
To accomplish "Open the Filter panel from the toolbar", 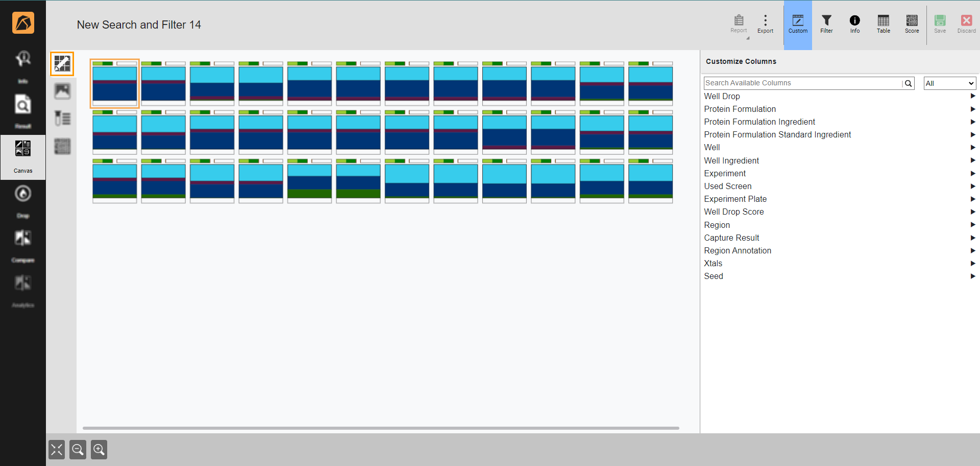I will (x=826, y=23).
